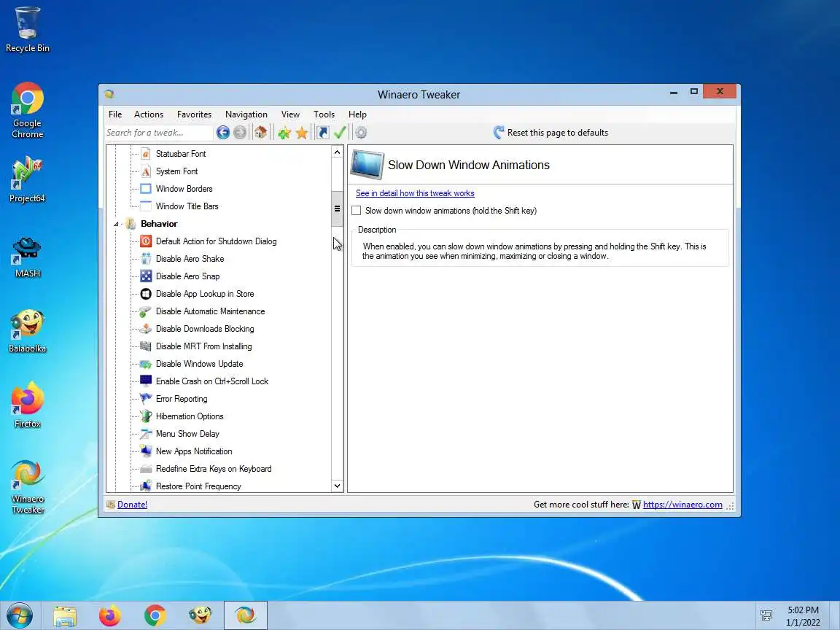Click the Windows Start button
840x630 pixels.
(20, 615)
